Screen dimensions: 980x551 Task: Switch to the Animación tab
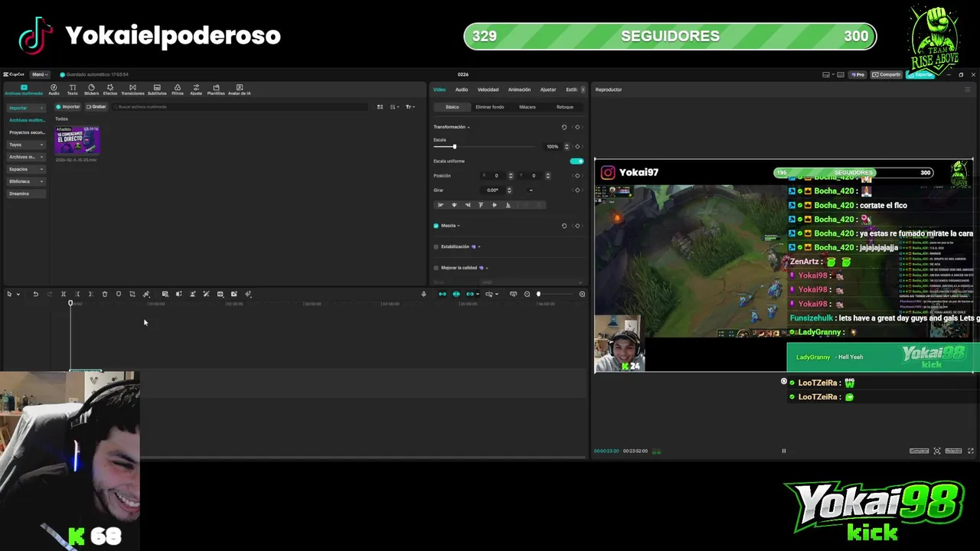point(519,90)
